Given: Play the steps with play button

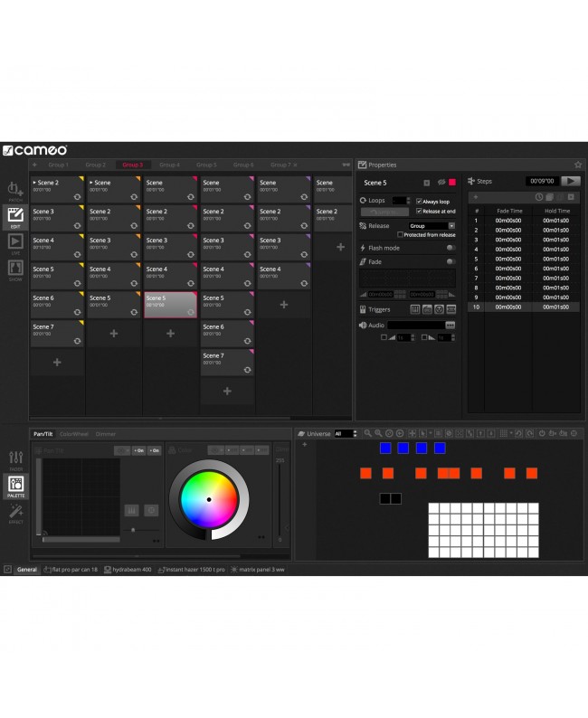Looking at the screenshot, I should [x=571, y=181].
